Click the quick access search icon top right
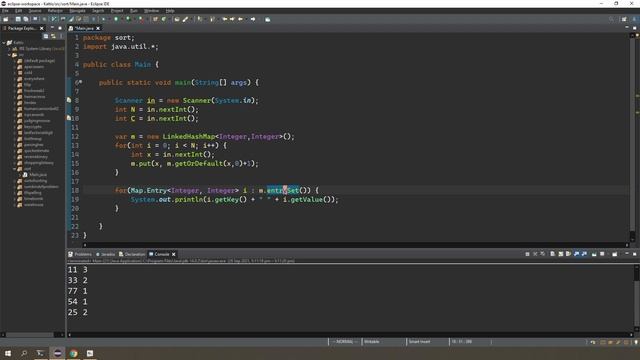640x360 pixels. point(611,19)
